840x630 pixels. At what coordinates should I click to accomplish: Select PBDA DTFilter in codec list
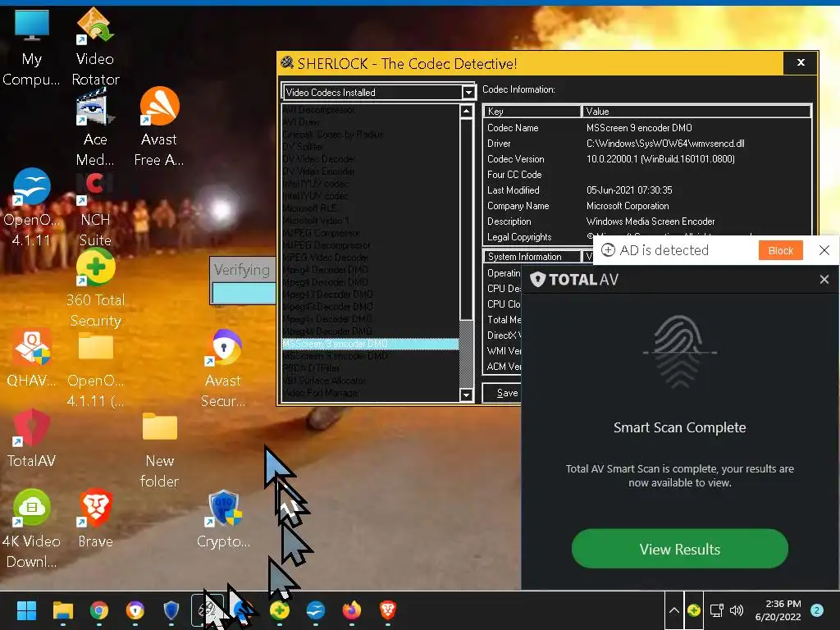[x=371, y=368]
